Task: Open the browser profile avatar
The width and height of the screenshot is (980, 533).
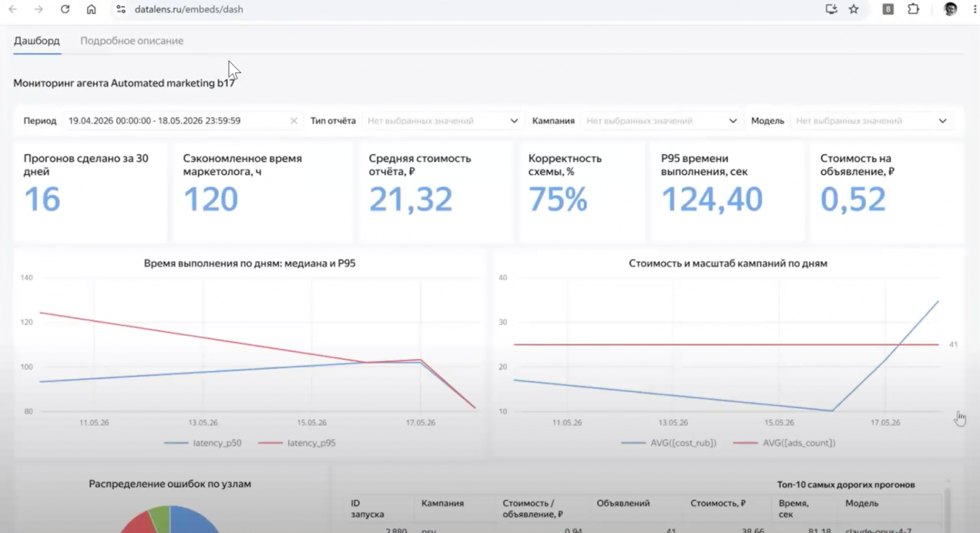Action: pos(950,9)
